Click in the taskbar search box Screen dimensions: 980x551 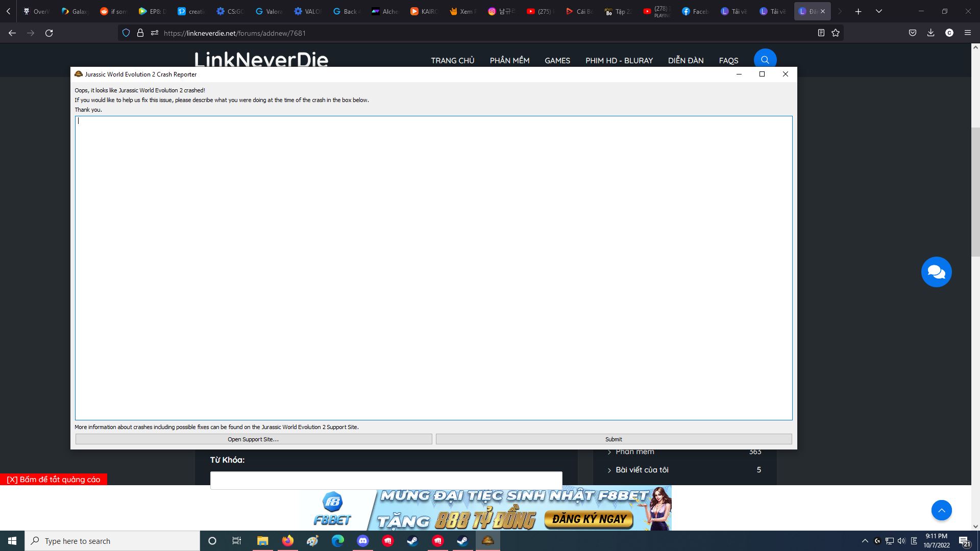112,541
